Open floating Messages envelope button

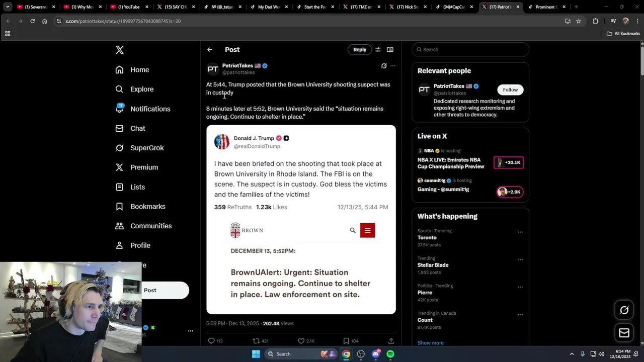coord(624,333)
